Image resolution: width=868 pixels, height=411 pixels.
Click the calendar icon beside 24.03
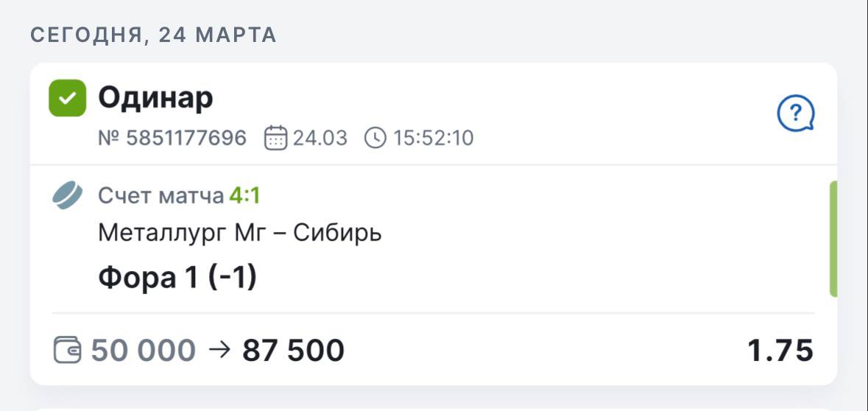(275, 138)
